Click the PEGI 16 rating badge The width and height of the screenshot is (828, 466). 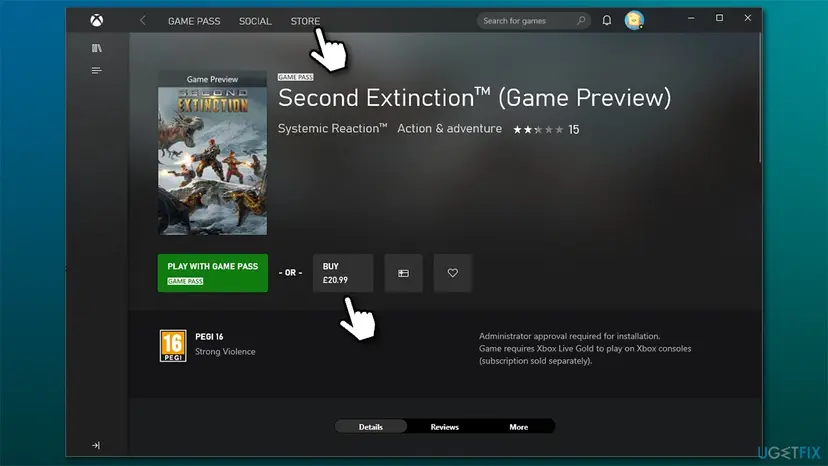coord(173,346)
